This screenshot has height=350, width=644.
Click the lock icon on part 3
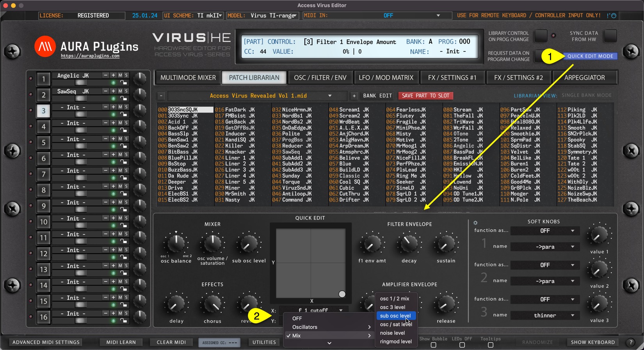(123, 114)
